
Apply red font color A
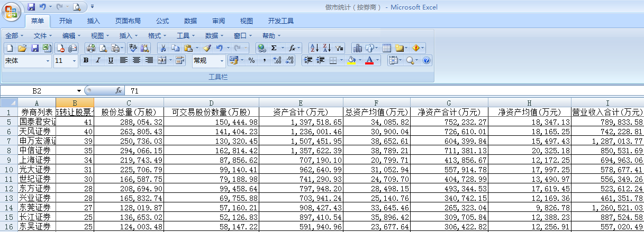369,60
